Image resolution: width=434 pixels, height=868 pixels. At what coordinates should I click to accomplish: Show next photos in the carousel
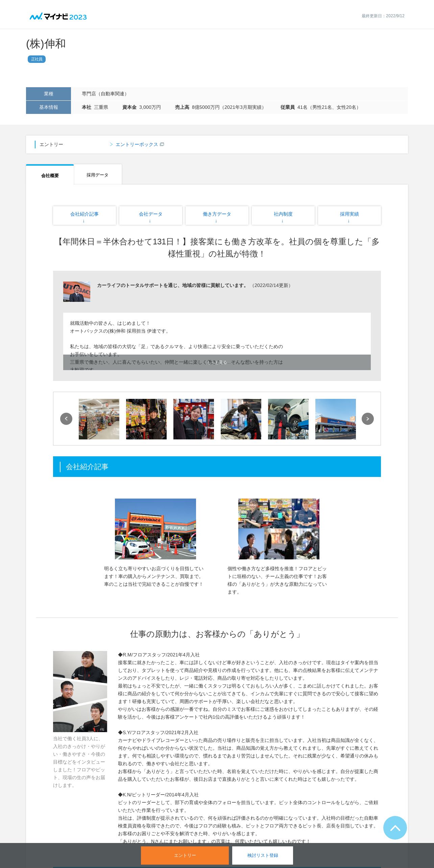point(368,419)
